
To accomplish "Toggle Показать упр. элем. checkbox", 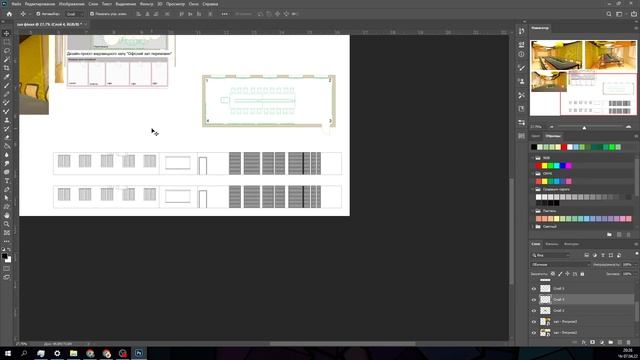I will tap(92, 14).
